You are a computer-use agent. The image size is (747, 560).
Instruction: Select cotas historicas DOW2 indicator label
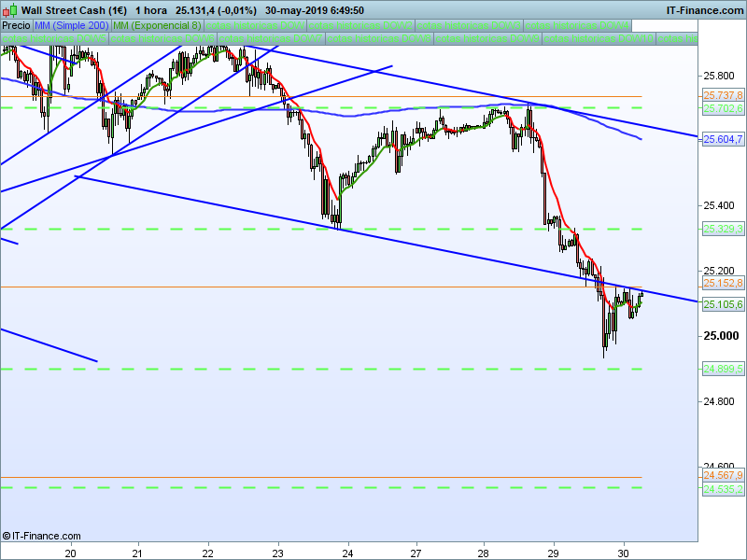[360, 25]
